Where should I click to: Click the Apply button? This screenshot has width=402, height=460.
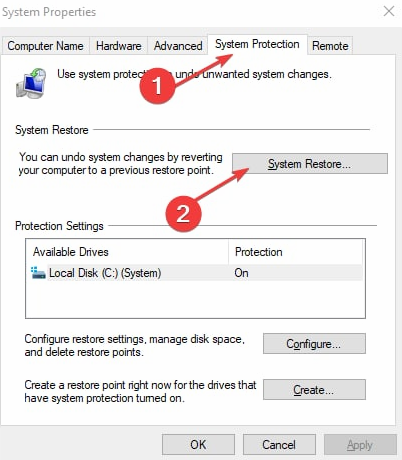(360, 445)
